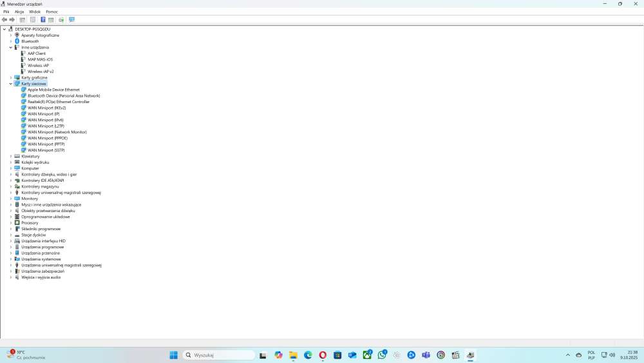Open the Akcja menu
644x363 pixels.
click(x=19, y=12)
